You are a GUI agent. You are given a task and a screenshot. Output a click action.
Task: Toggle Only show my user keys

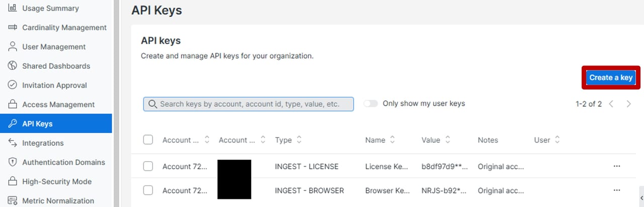pyautogui.click(x=371, y=104)
